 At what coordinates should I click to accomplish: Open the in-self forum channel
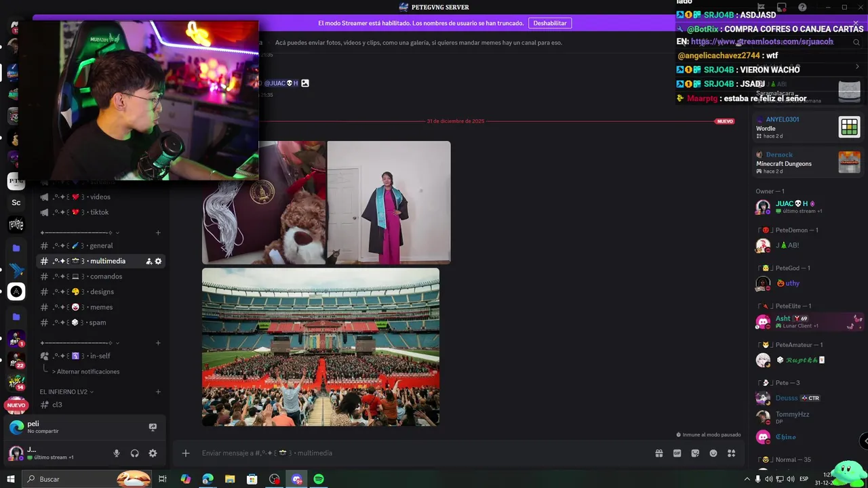point(100,356)
